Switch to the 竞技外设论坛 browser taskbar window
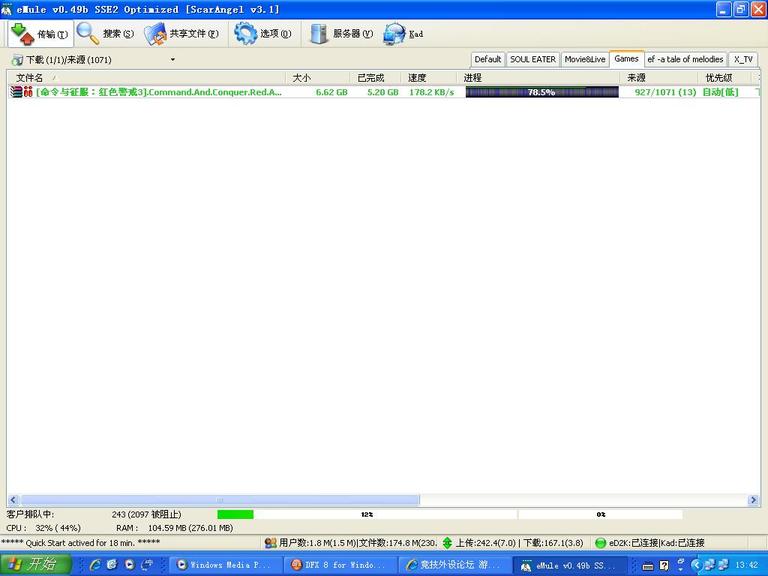The image size is (768, 576). 455,565
